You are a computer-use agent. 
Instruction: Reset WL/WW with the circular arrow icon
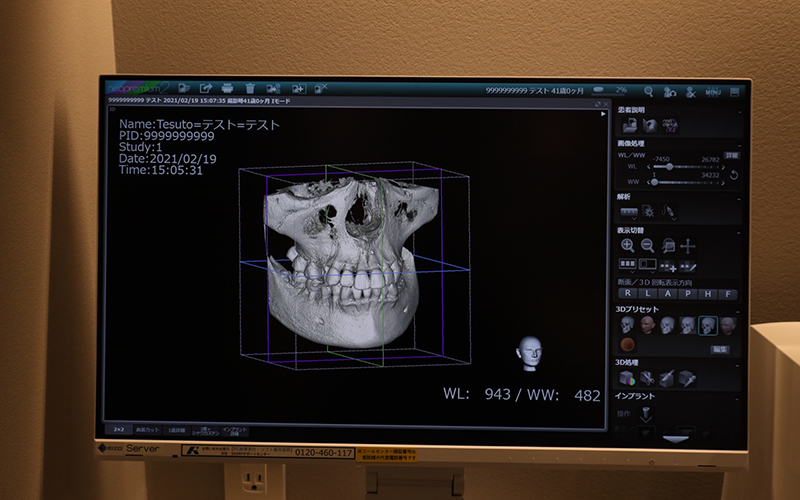point(734,175)
